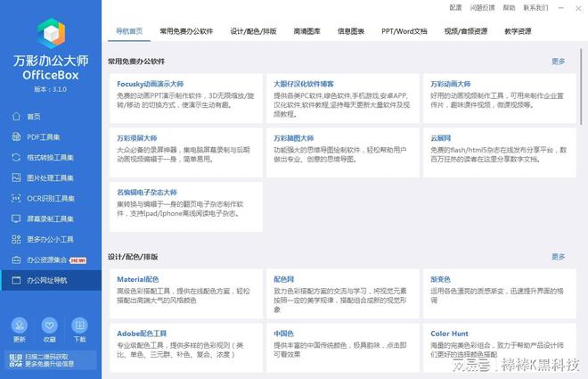
Task: Open the 配色网 link
Action: [284, 279]
